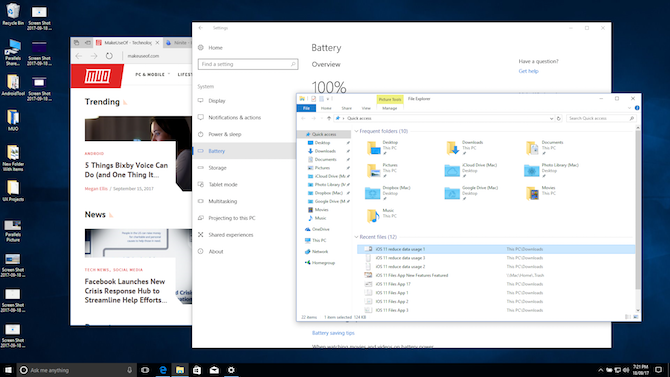Collapse the Recent files section
The height and width of the screenshot is (377, 670).
click(356, 237)
